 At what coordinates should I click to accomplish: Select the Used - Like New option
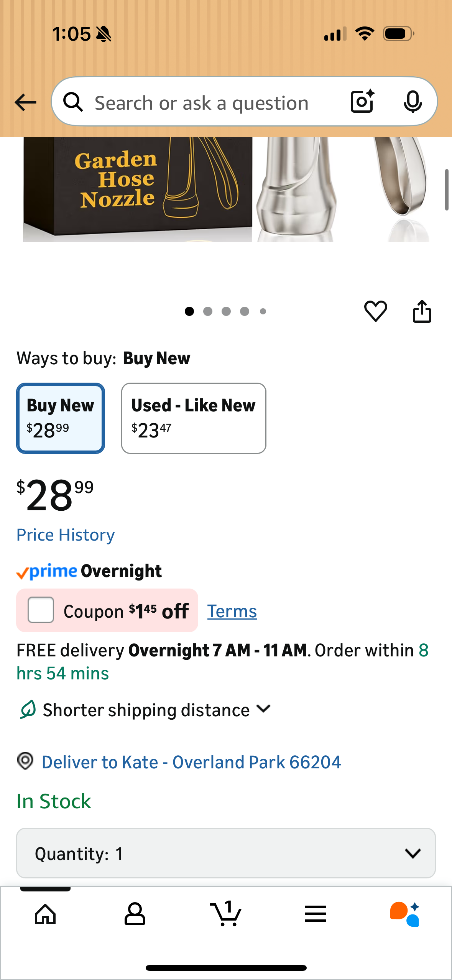pyautogui.click(x=194, y=418)
